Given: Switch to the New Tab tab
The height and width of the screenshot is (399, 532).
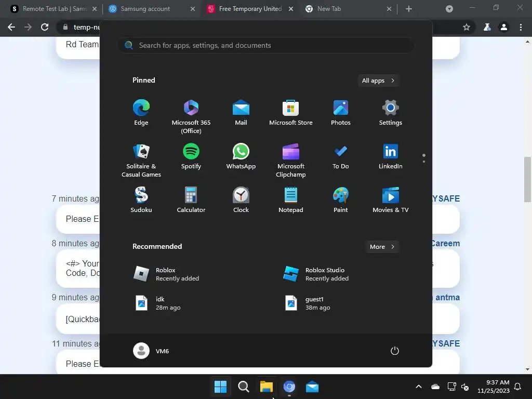Looking at the screenshot, I should (348, 9).
